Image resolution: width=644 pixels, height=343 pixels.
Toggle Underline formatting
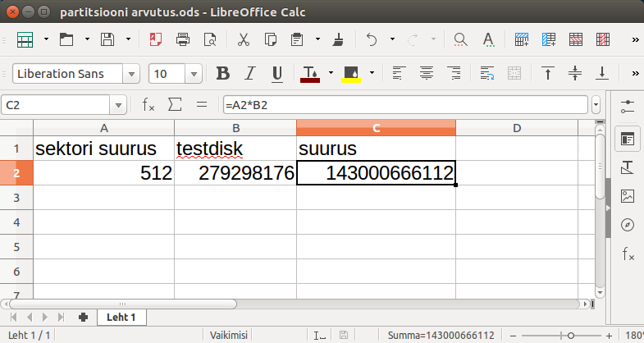pos(277,74)
